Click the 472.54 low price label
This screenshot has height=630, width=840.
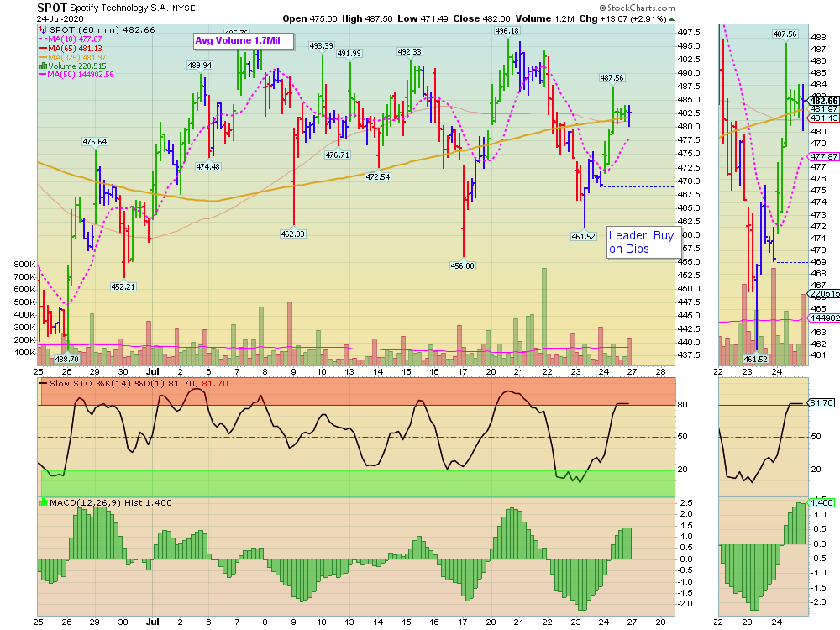(378, 176)
